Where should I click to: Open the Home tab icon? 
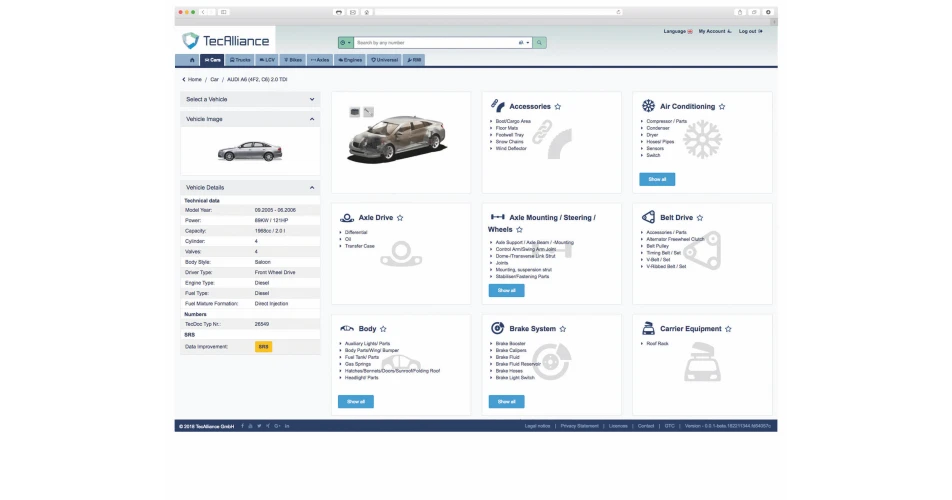[x=192, y=60]
